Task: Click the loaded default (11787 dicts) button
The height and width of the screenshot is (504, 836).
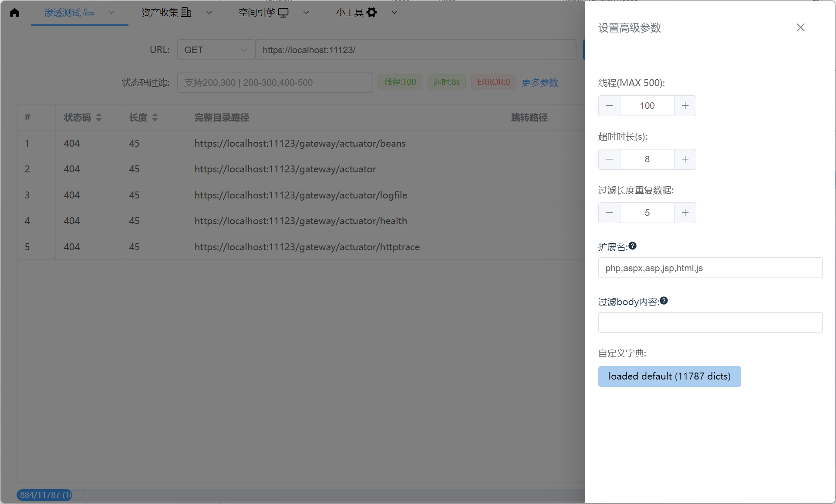Action: pos(670,376)
